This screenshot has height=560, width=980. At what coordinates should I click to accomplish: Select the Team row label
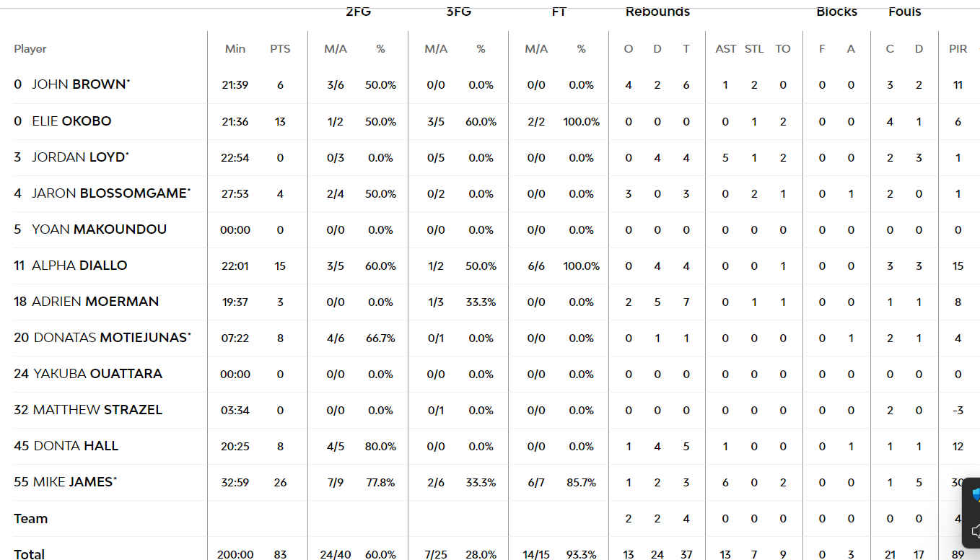coord(30,518)
